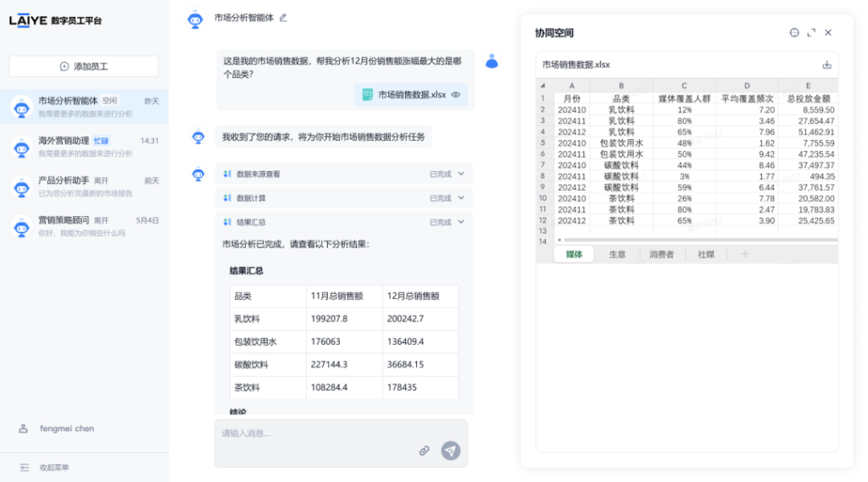Open the 海外营销助理 conversation
Viewport: 868px width, 482px height.
(84, 147)
